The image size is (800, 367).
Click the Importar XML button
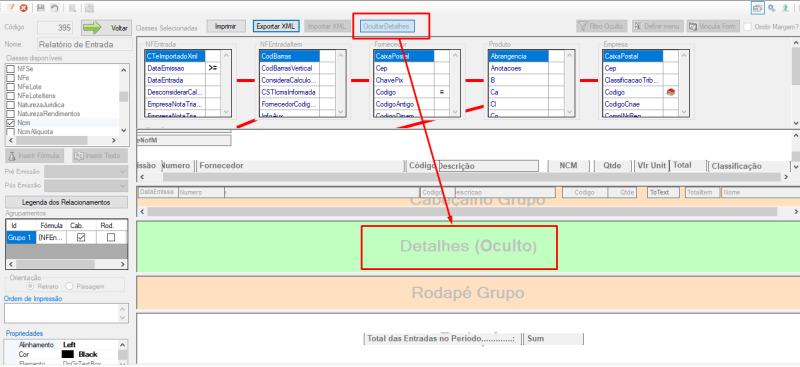click(327, 26)
